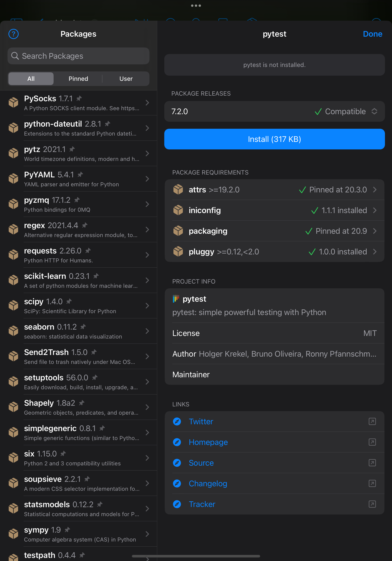Open the Changelog link
The height and width of the screenshot is (561, 392).
(x=208, y=483)
